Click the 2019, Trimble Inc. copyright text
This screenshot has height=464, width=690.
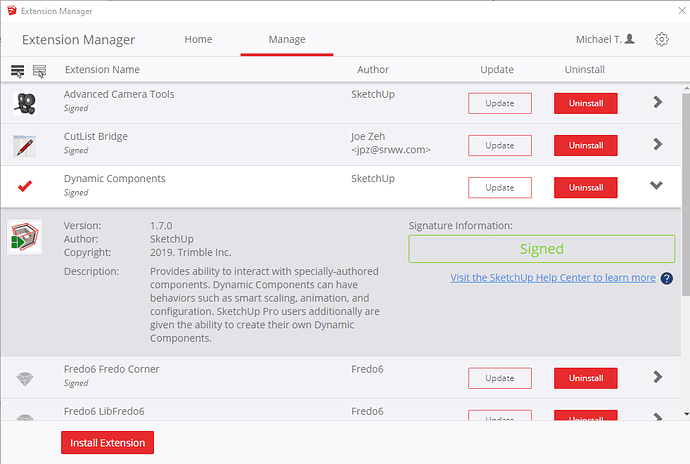[191, 253]
